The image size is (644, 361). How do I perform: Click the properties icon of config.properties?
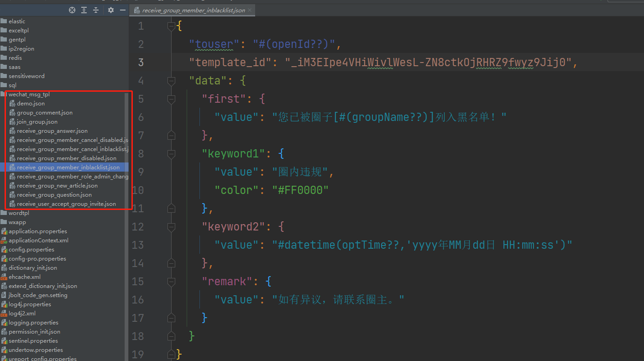[4, 250]
